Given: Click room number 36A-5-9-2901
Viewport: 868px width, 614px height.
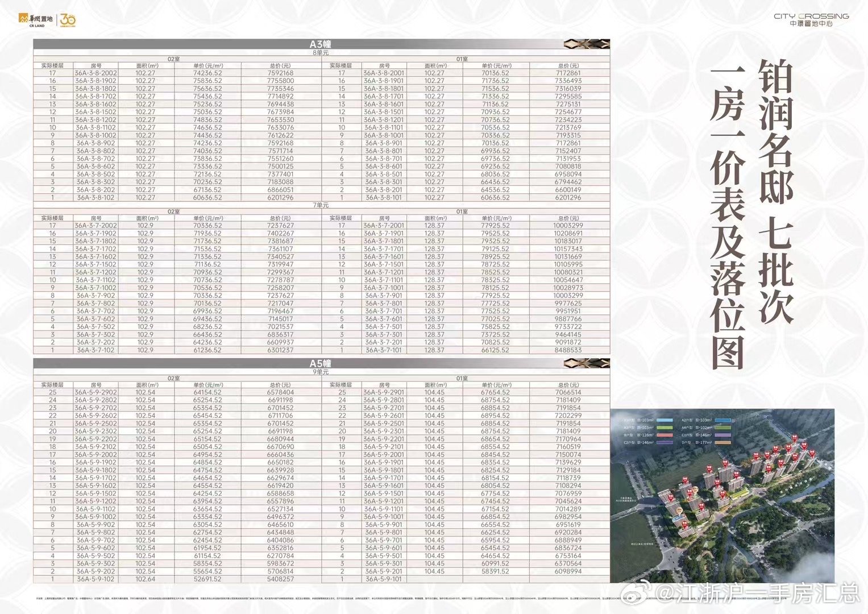Looking at the screenshot, I should pyautogui.click(x=384, y=392).
